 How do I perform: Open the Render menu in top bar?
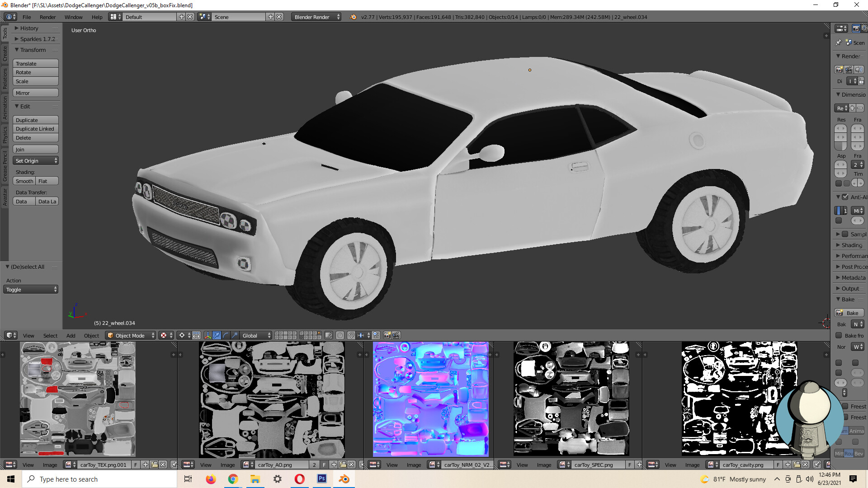(47, 17)
